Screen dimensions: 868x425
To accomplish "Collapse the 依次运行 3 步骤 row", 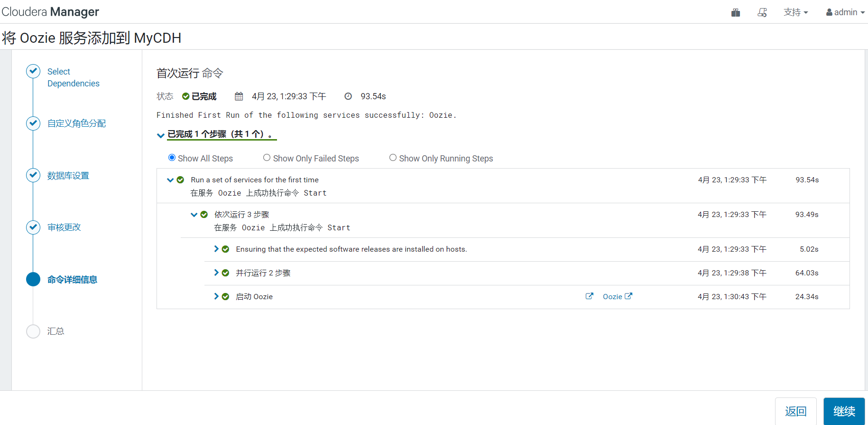I will 194,215.
